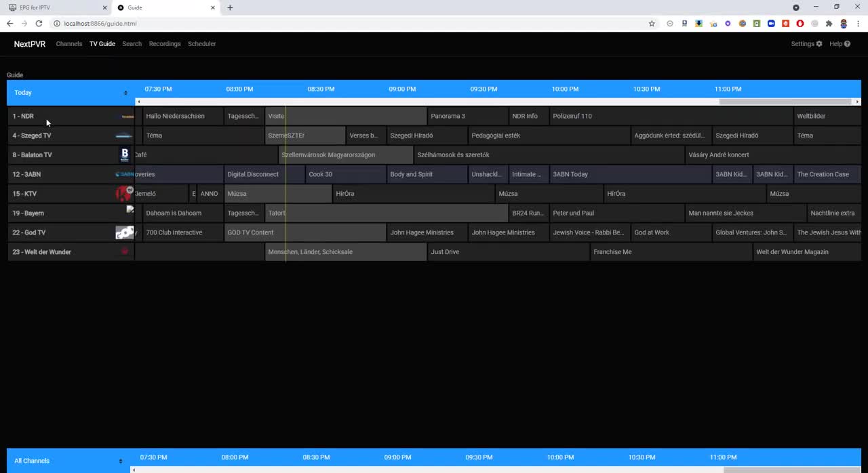868x473 pixels.
Task: Open the Franchise Me program
Action: tap(671, 252)
